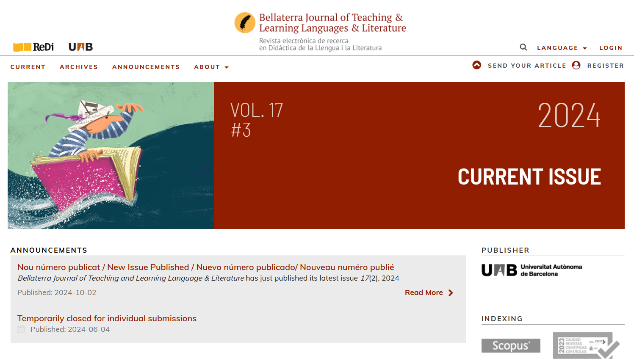Click the VOL. 17 #3 text

coord(257,120)
